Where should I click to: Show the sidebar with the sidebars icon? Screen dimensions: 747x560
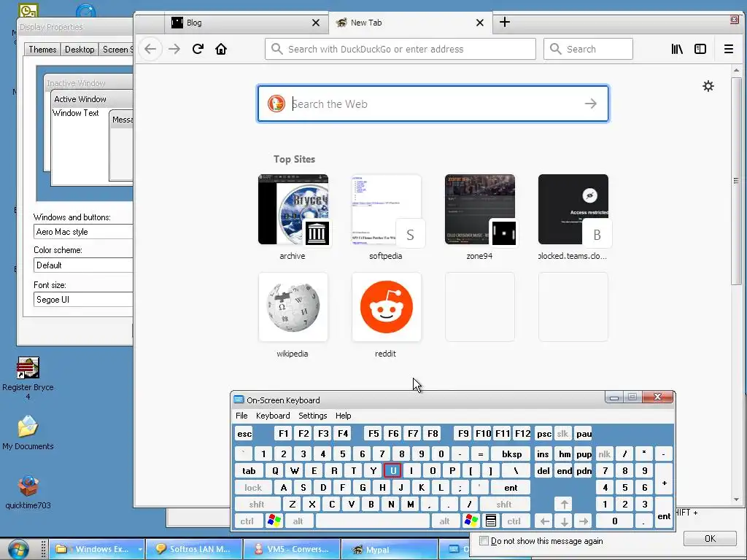[x=700, y=49]
